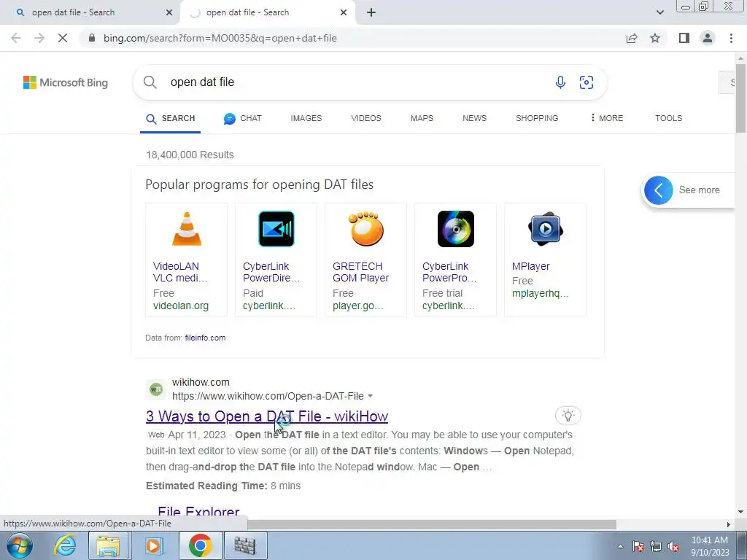The height and width of the screenshot is (560, 747).
Task: Switch to CHAT tab
Action: click(x=242, y=118)
